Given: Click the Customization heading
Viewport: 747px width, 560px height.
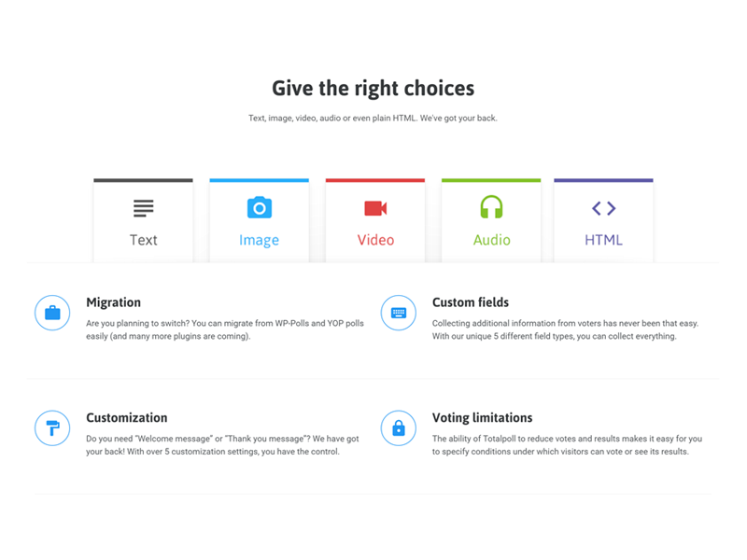Looking at the screenshot, I should pos(127,417).
